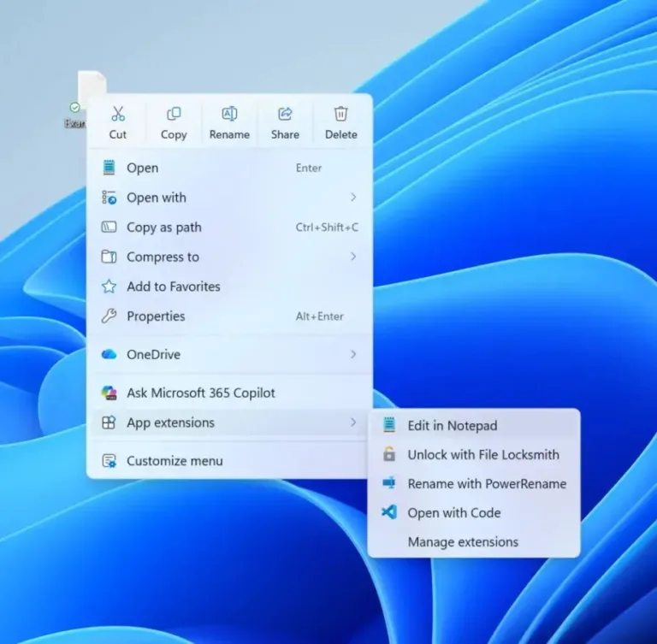Screen dimensions: 657x644
Task: Select Unlock with File Locksmith
Action: [474, 454]
